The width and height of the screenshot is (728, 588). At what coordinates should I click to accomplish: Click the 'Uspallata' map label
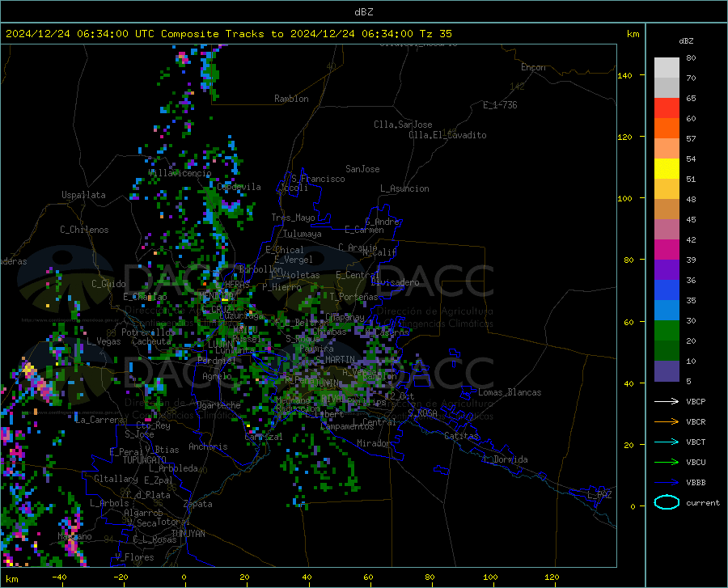point(83,195)
